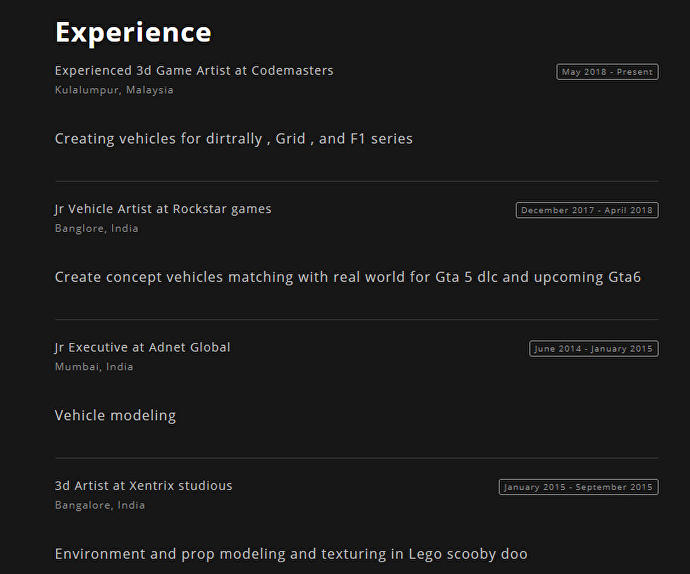Screen dimensions: 690x574
Task: Open the 3d Artist at Xentrix studious title
Action: click(143, 486)
